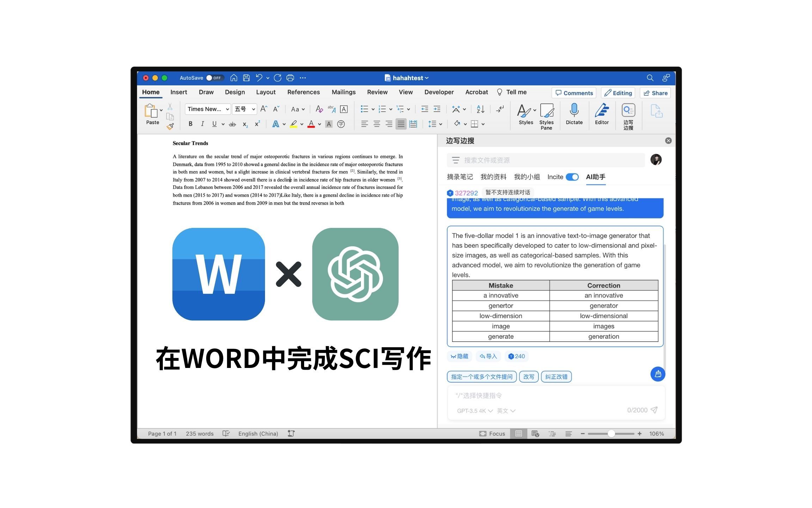This screenshot has height=508, width=812.
Task: Disable the Incite toggle switch
Action: pos(572,177)
